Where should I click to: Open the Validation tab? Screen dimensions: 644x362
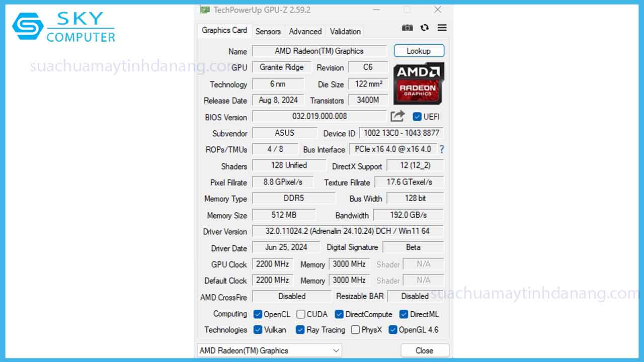(x=345, y=31)
